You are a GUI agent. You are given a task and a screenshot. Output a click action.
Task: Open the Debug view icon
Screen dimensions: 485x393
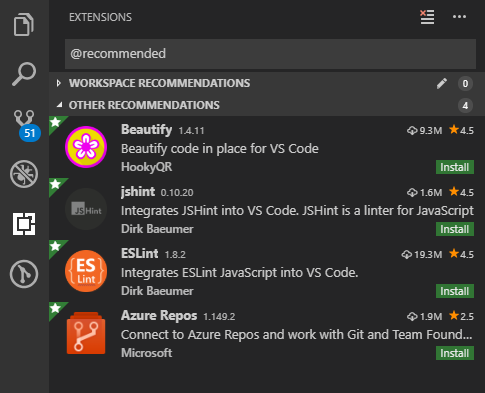click(x=24, y=174)
